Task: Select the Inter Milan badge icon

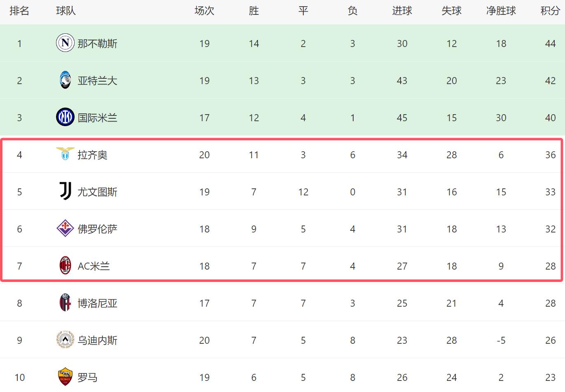Action: (65, 117)
